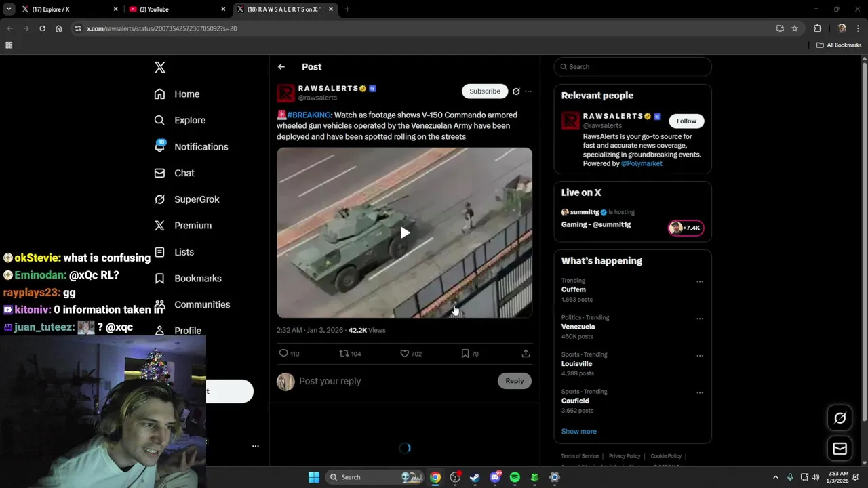Go back using the Post back arrow
Viewport: 868px width, 488px height.
(x=281, y=67)
